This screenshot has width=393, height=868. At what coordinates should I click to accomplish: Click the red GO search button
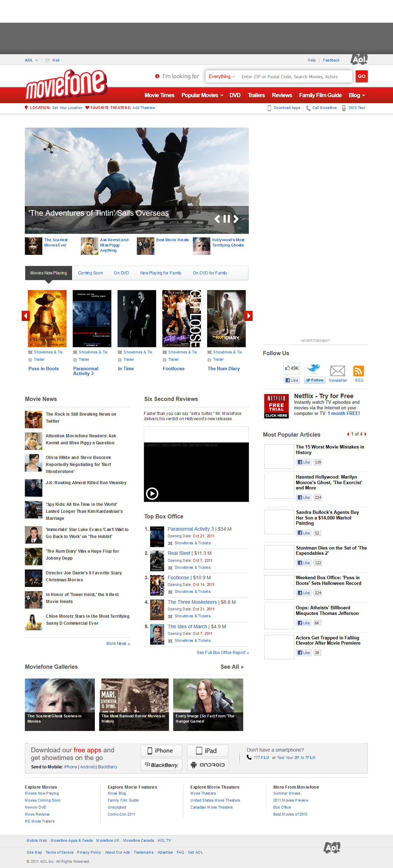tap(362, 76)
